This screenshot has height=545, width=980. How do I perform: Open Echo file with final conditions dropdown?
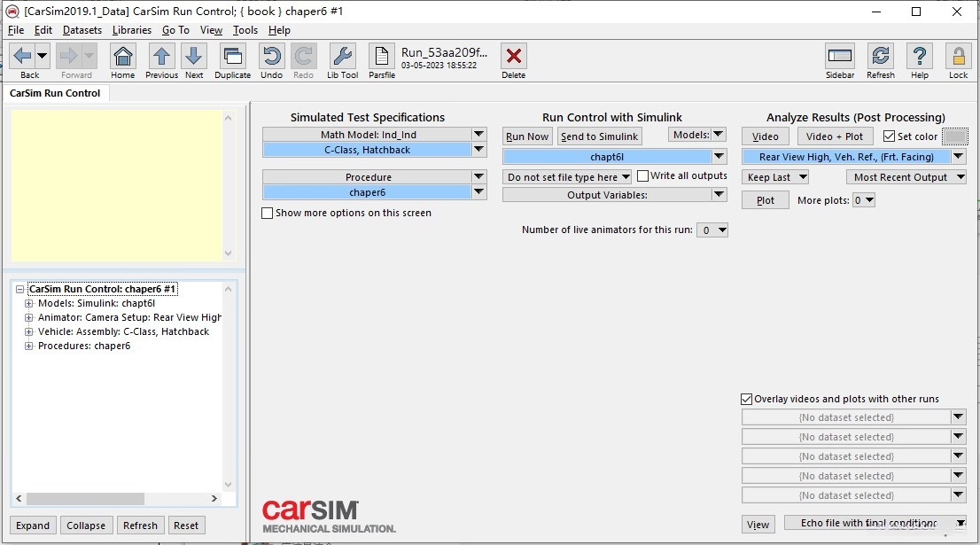pos(875,523)
